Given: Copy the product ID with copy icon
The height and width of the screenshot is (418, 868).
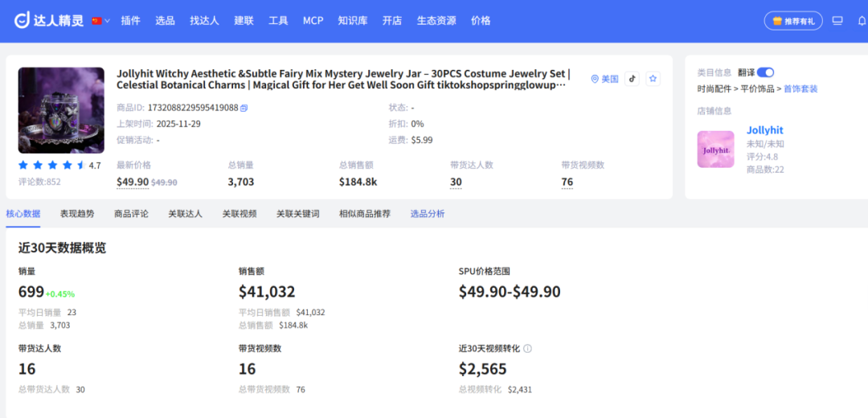Looking at the screenshot, I should tap(244, 108).
